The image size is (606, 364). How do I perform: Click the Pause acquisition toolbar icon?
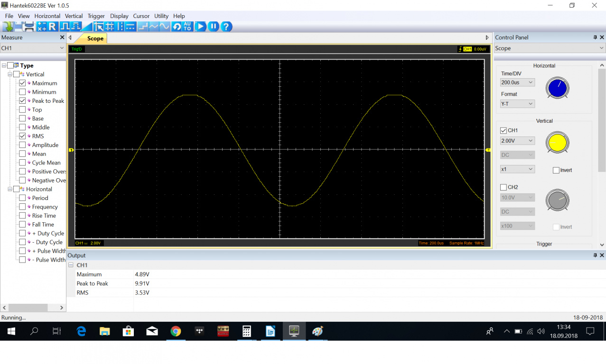coord(214,27)
